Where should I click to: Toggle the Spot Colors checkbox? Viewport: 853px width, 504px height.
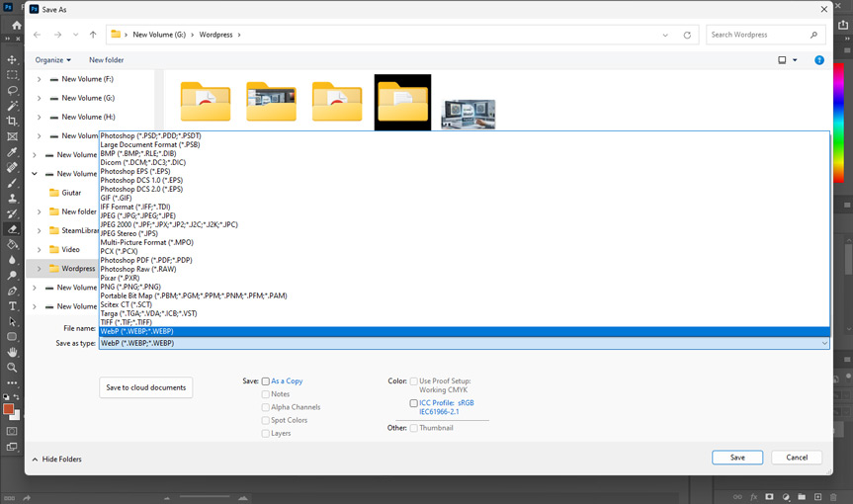point(266,420)
